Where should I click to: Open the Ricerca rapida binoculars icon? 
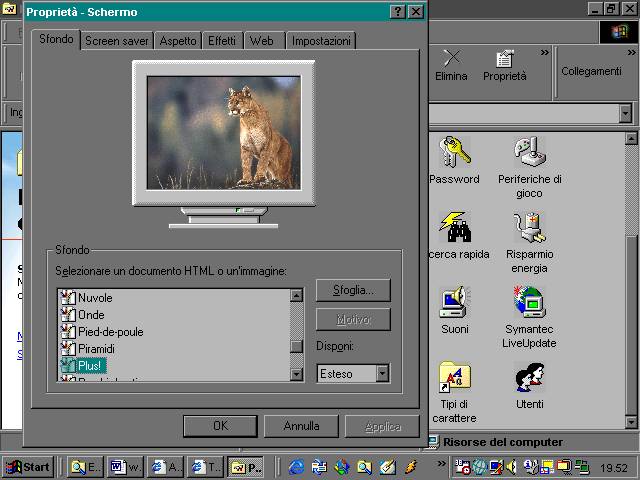click(455, 227)
